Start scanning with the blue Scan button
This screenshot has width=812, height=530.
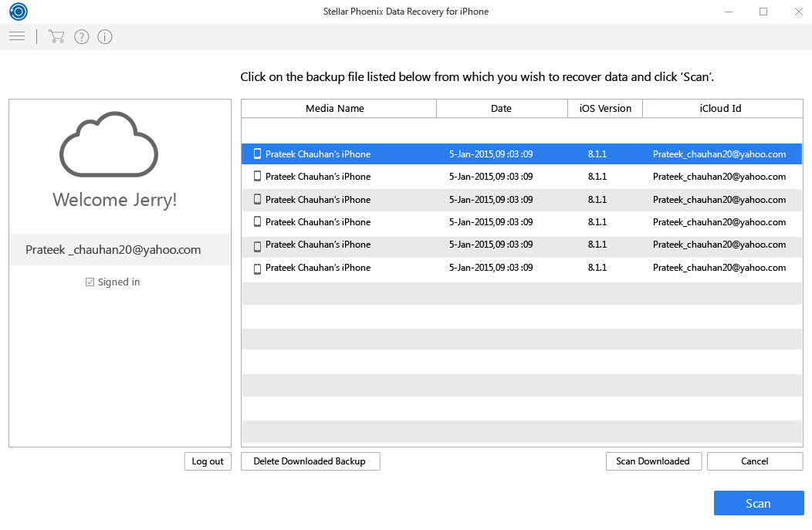point(759,503)
